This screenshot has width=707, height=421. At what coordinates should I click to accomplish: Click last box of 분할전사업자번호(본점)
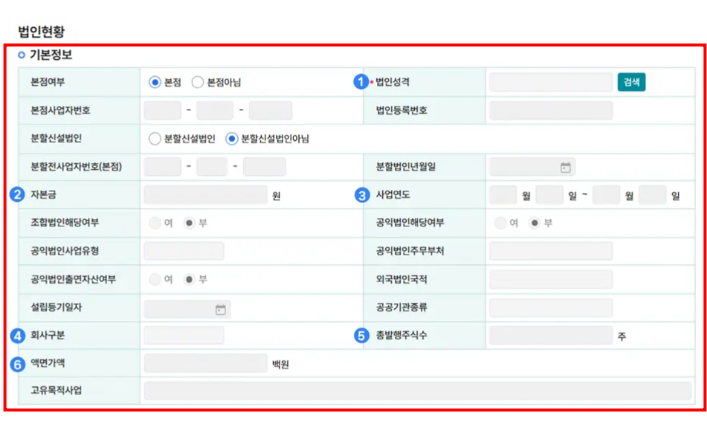click(x=264, y=166)
